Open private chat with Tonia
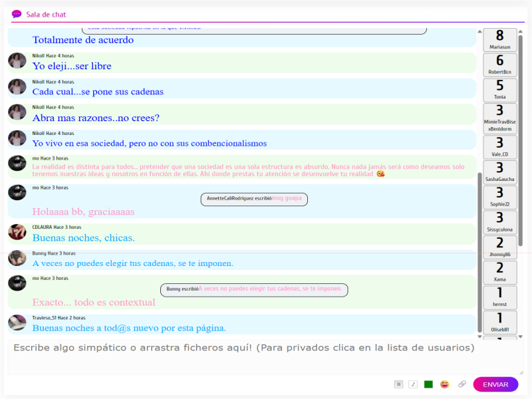 tap(500, 90)
